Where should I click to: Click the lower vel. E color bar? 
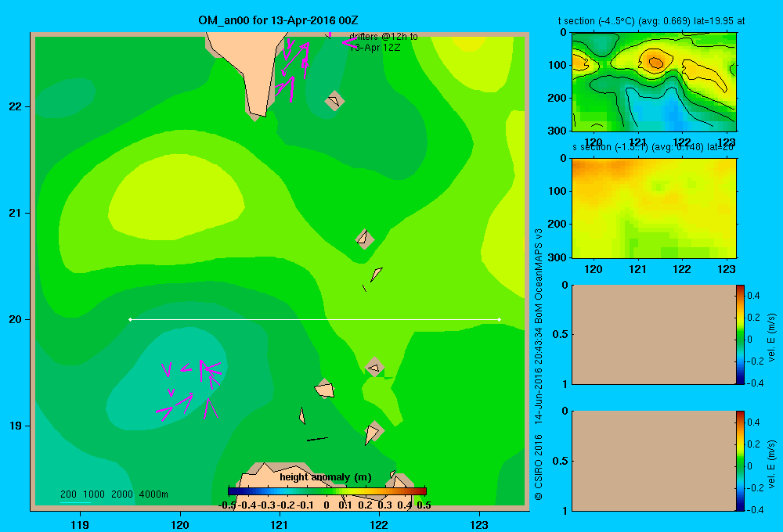[x=740, y=461]
